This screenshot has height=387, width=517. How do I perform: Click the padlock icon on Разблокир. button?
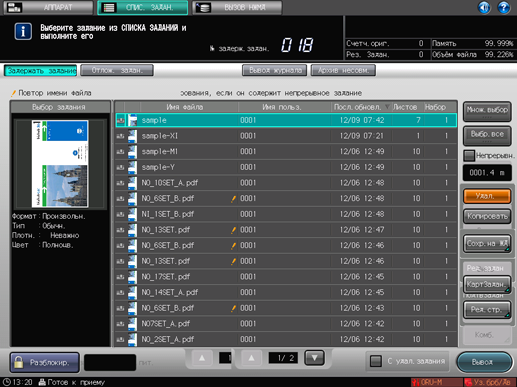[x=19, y=362]
